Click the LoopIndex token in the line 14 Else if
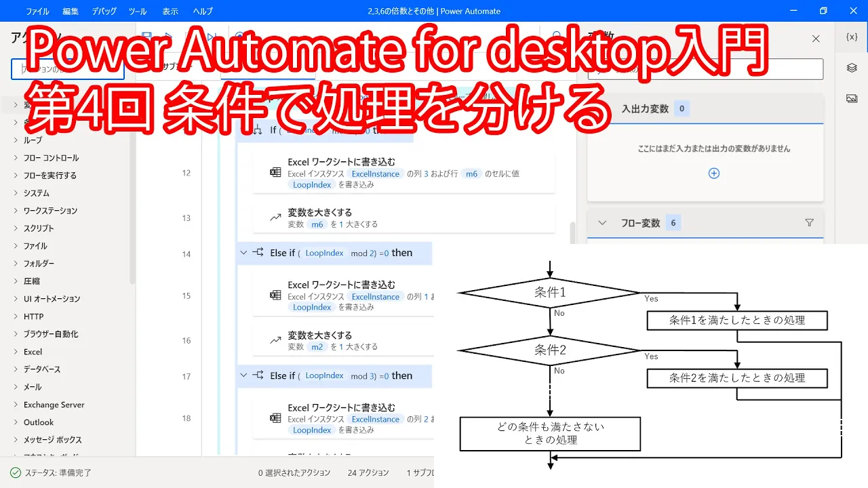The height and width of the screenshot is (488, 868). point(324,253)
